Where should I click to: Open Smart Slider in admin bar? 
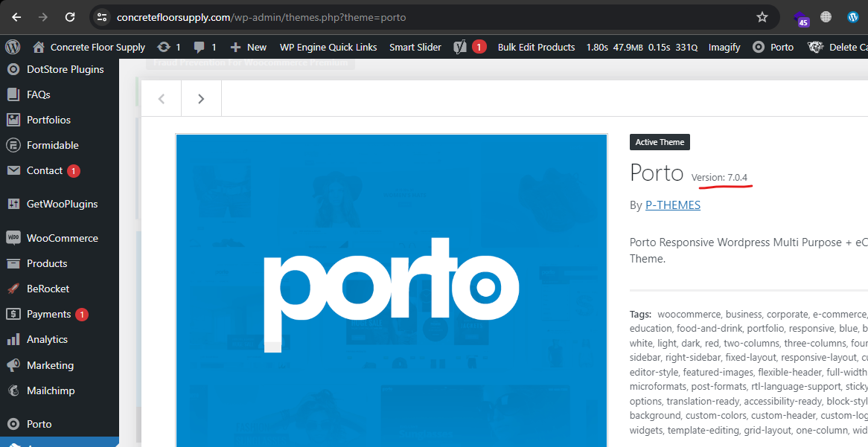point(415,47)
